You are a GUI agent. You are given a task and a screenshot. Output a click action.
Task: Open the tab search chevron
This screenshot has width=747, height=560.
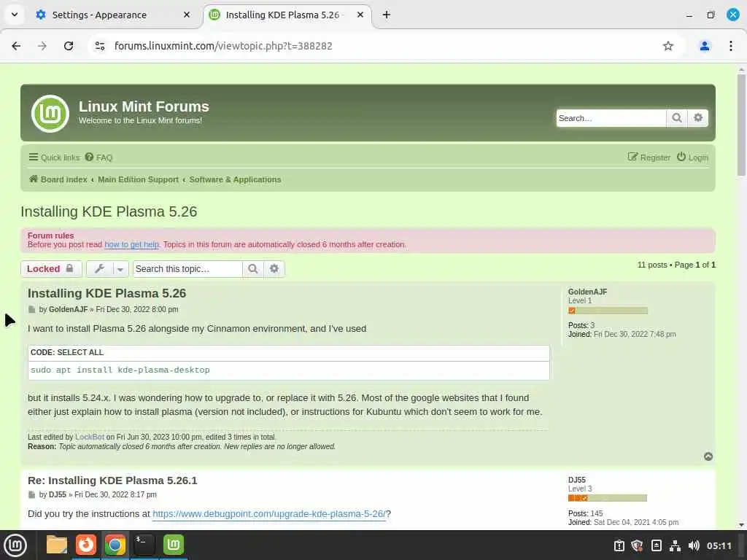point(15,15)
